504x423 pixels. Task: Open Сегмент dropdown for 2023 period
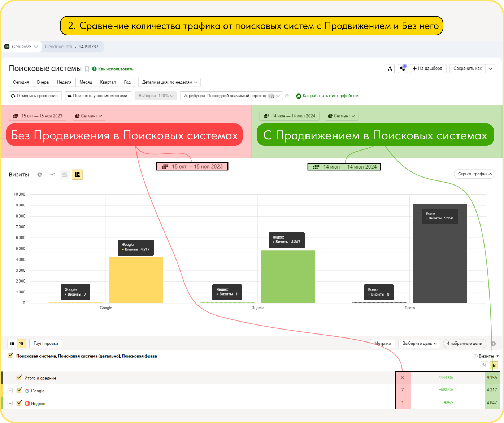(x=89, y=116)
